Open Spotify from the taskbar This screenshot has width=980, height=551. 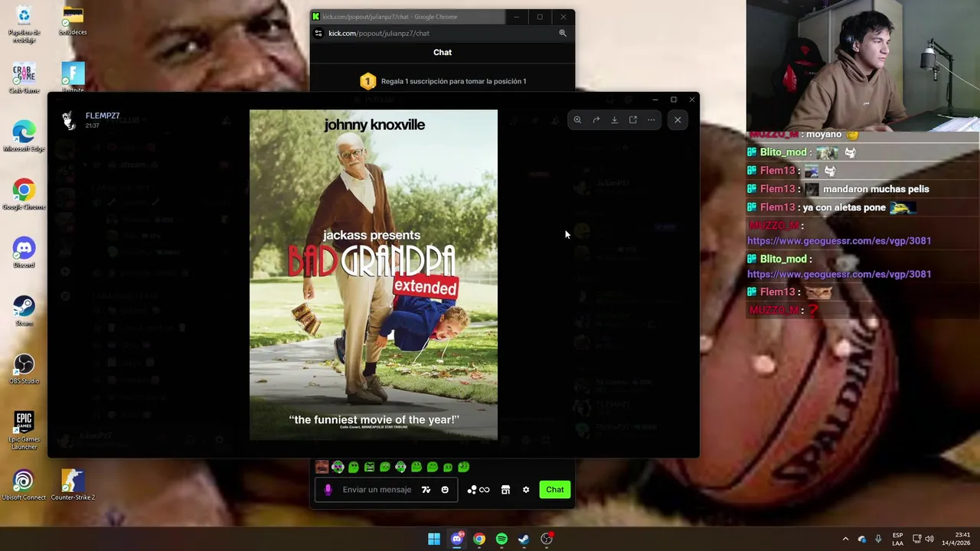click(x=501, y=539)
